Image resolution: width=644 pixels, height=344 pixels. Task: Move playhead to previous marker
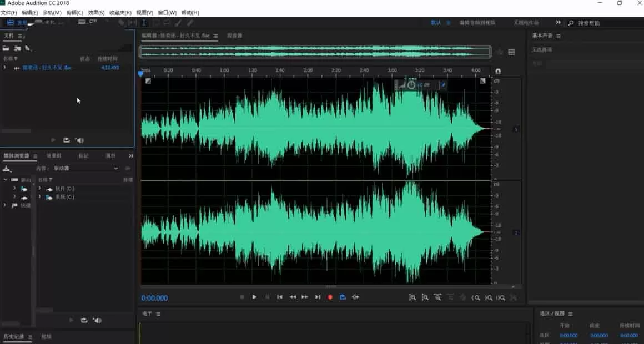pyautogui.click(x=280, y=297)
